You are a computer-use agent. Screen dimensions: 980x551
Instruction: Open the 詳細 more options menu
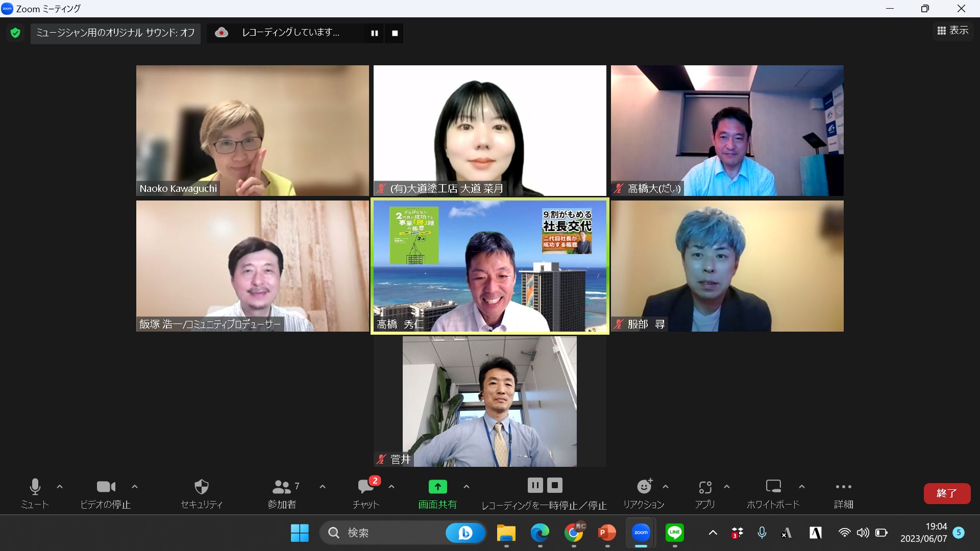843,487
